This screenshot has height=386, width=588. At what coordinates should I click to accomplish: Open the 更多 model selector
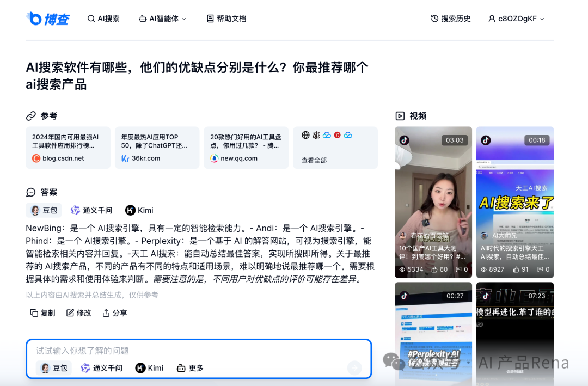(x=189, y=368)
